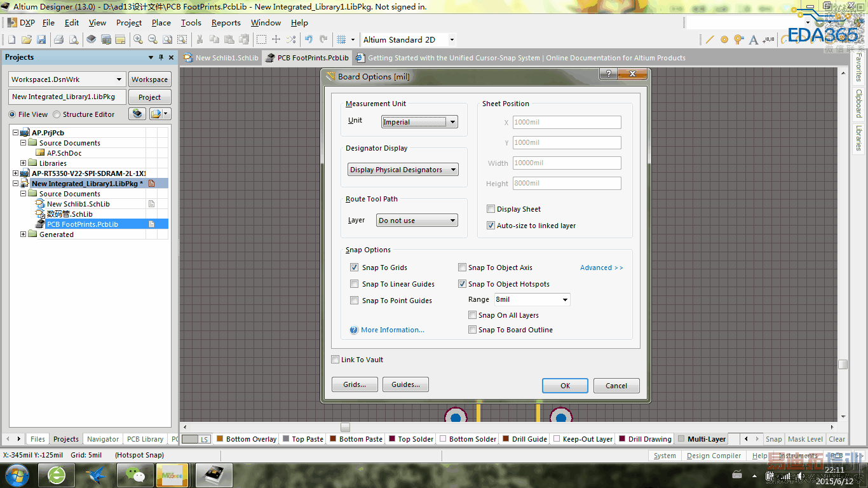
Task: Pin the Projects panel
Action: pos(161,57)
